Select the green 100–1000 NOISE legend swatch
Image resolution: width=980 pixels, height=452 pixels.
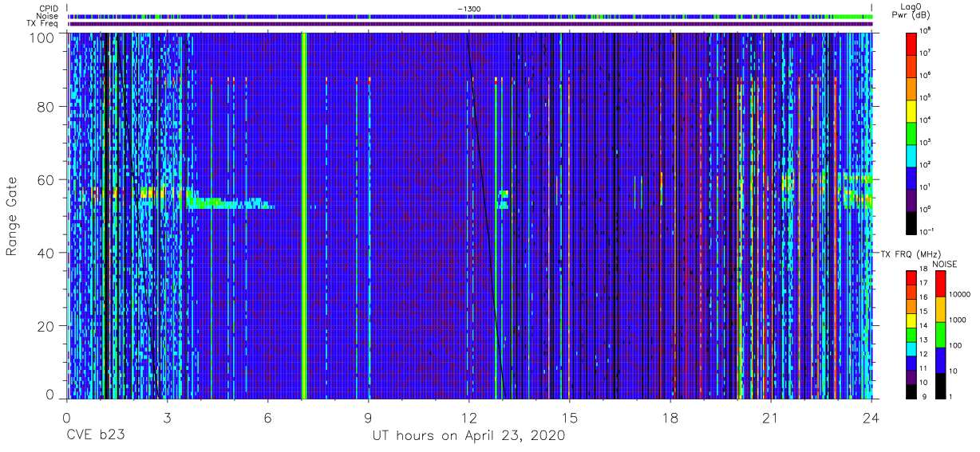(940, 334)
